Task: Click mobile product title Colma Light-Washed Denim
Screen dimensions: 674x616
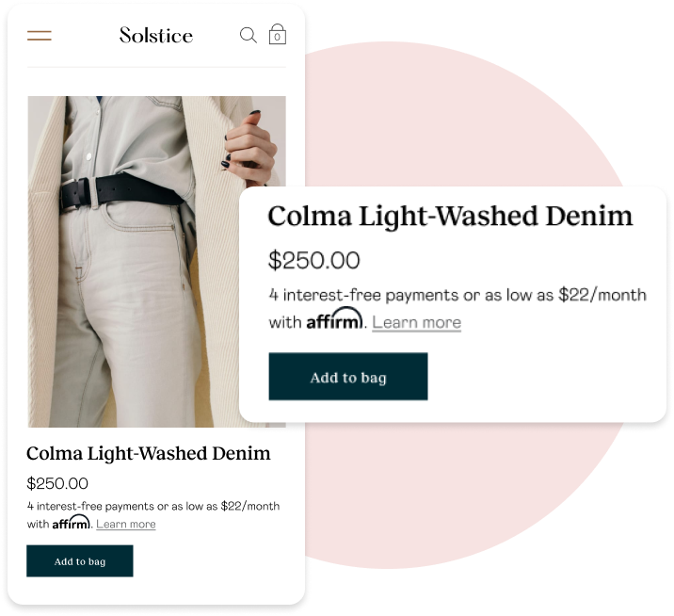Action: click(x=149, y=453)
